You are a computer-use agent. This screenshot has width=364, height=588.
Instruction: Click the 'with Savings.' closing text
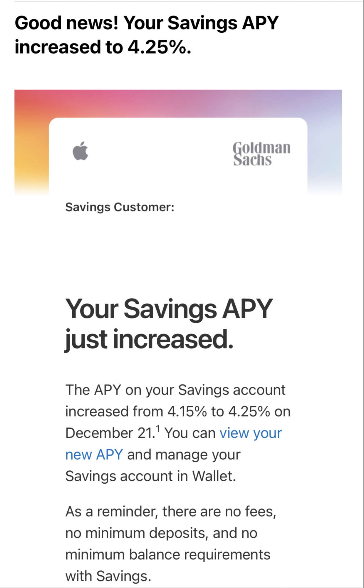point(108,576)
